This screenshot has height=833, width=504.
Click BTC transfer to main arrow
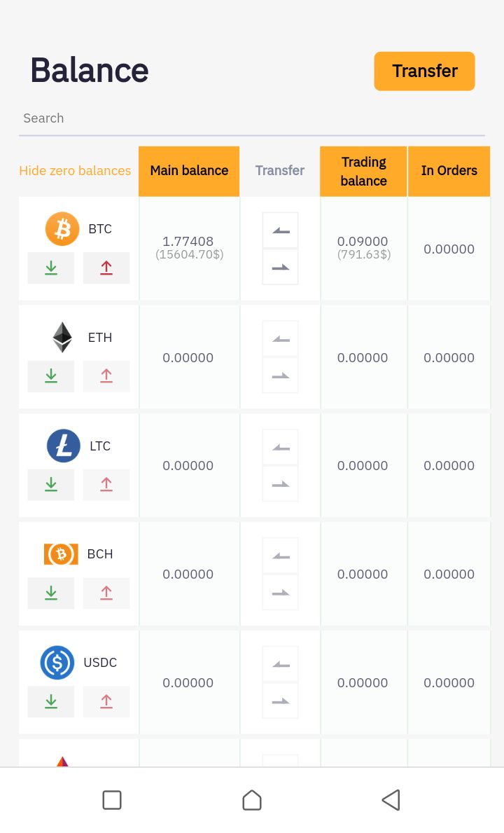coord(280,230)
